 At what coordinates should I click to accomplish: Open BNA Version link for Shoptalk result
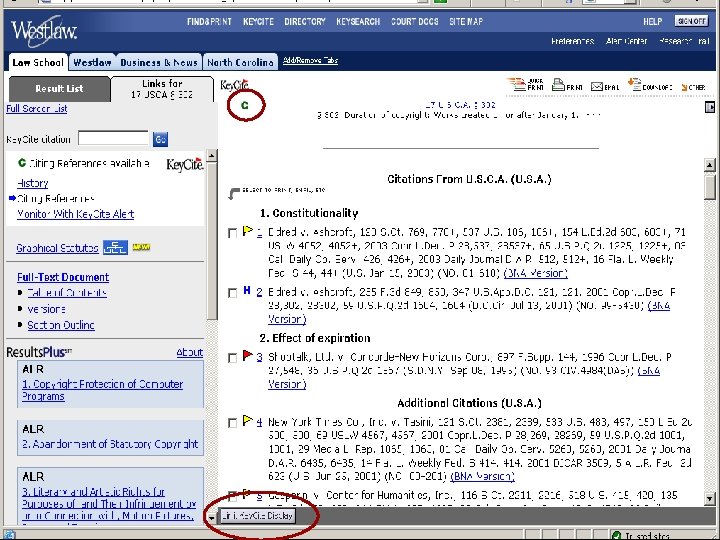coord(464,377)
